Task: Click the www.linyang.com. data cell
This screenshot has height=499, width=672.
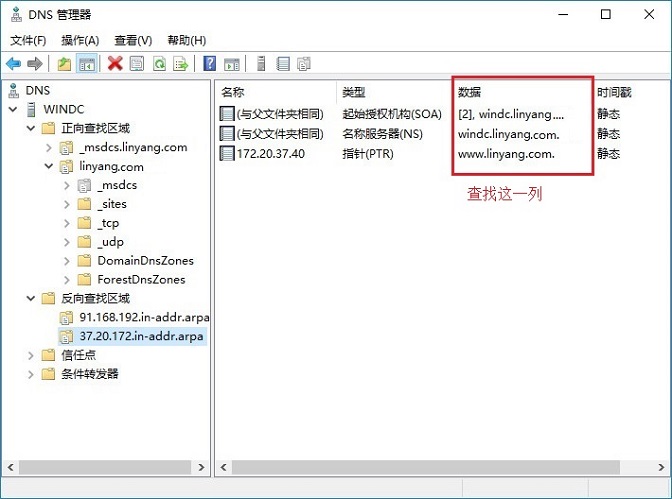Action: [506, 153]
